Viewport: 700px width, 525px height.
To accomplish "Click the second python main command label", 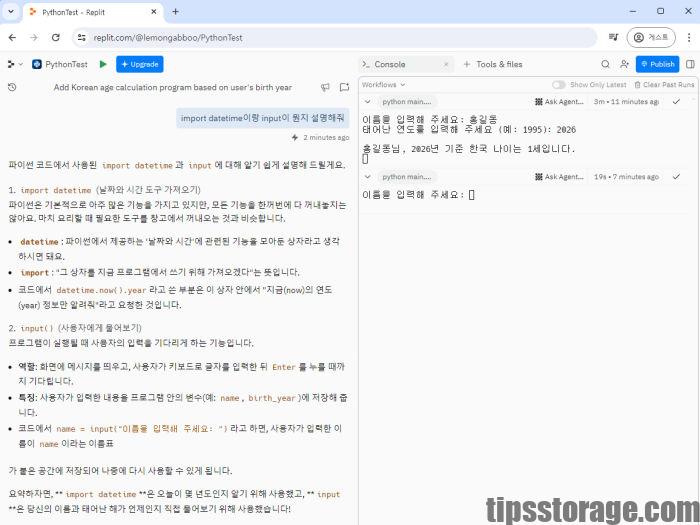I will (407, 177).
